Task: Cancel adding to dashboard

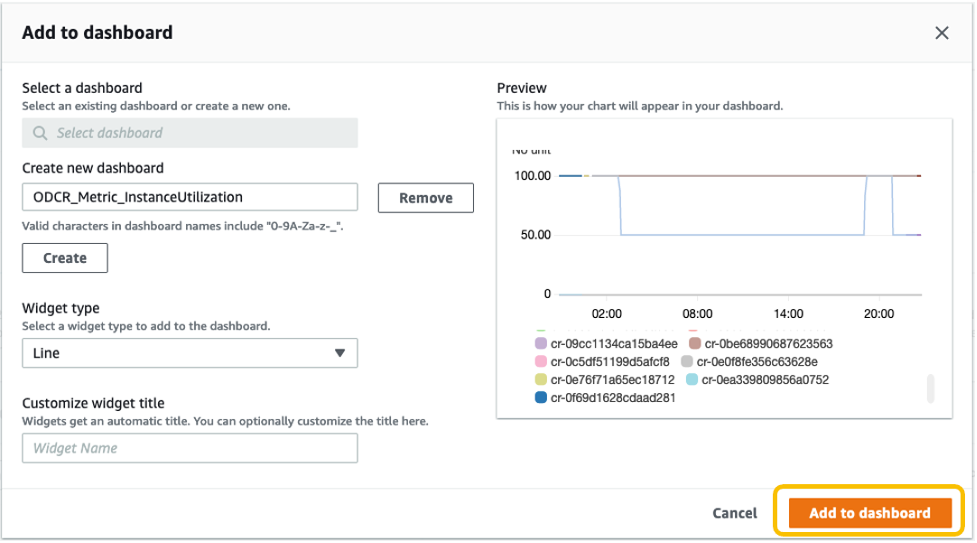Action: coord(734,513)
